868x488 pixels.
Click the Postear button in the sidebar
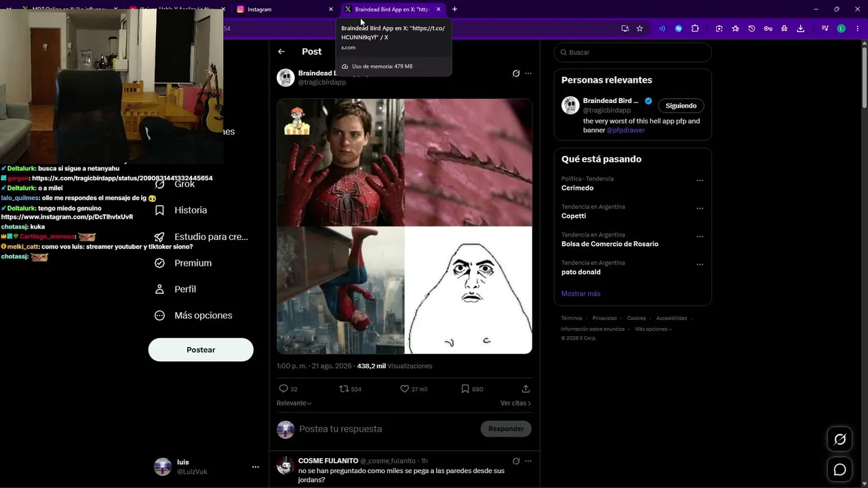[201, 350]
